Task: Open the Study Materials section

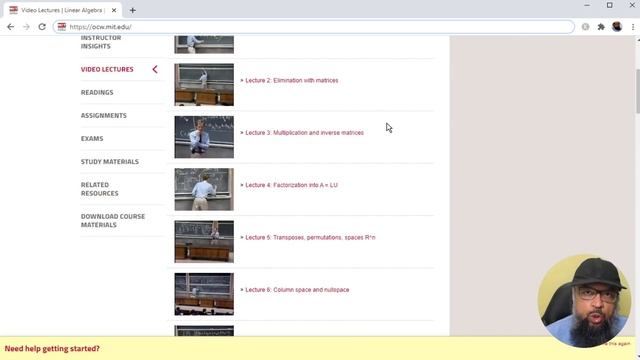Action: tap(110, 162)
